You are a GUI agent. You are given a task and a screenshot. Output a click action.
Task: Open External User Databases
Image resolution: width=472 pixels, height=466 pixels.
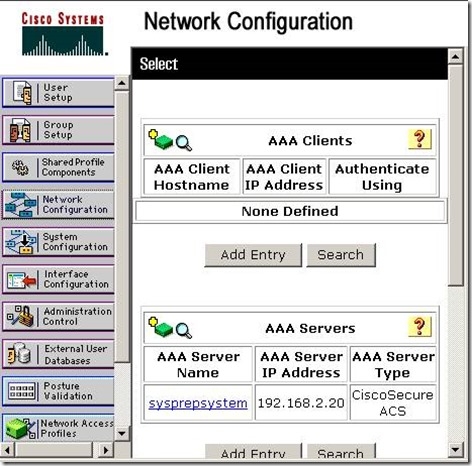58,354
